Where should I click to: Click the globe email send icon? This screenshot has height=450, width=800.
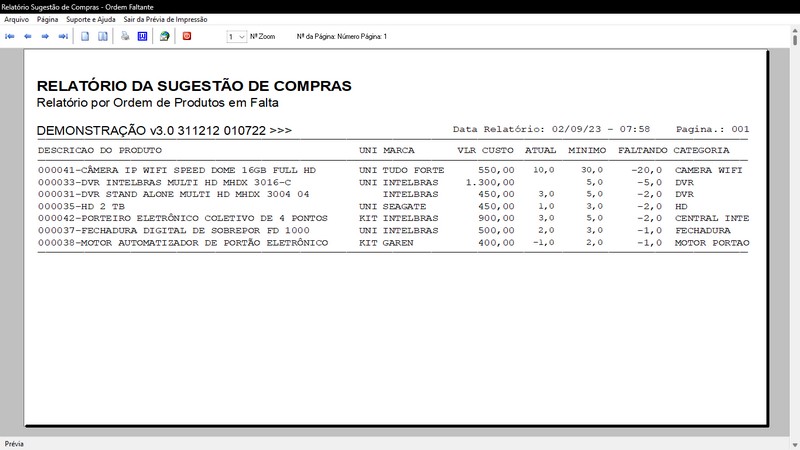coord(164,36)
